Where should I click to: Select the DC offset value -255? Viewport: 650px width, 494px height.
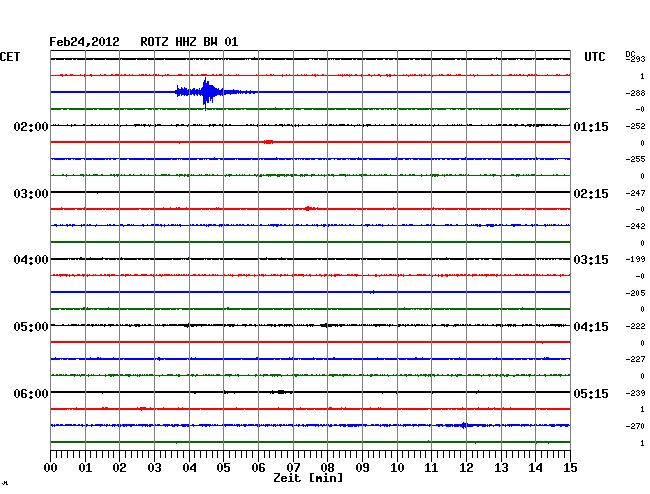coord(635,159)
